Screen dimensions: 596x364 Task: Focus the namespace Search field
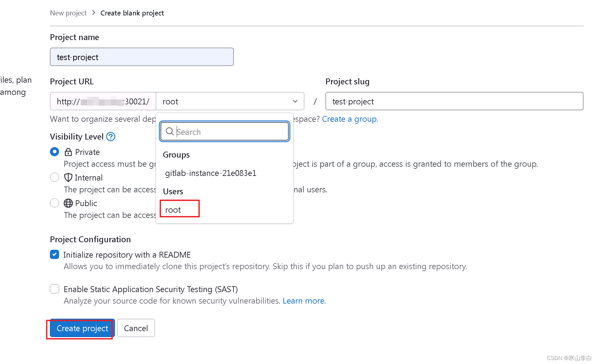tap(225, 132)
